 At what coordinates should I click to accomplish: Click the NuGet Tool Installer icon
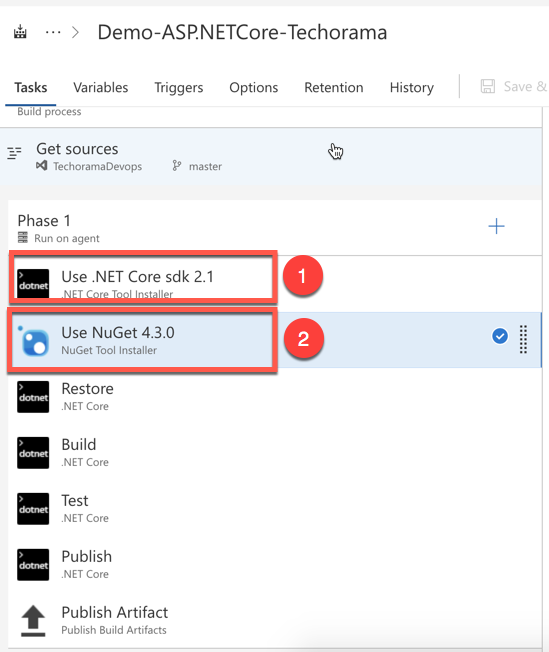34,341
